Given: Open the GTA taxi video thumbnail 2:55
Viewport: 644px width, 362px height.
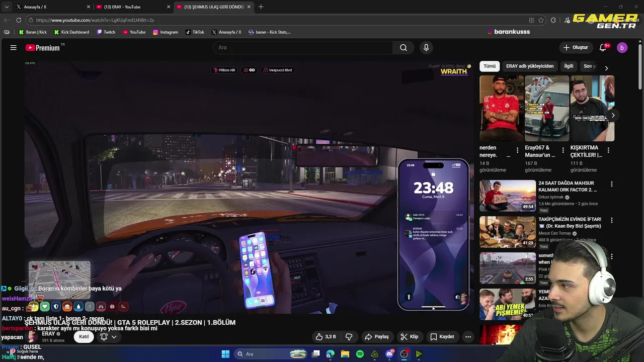Looking at the screenshot, I should coord(508,268).
